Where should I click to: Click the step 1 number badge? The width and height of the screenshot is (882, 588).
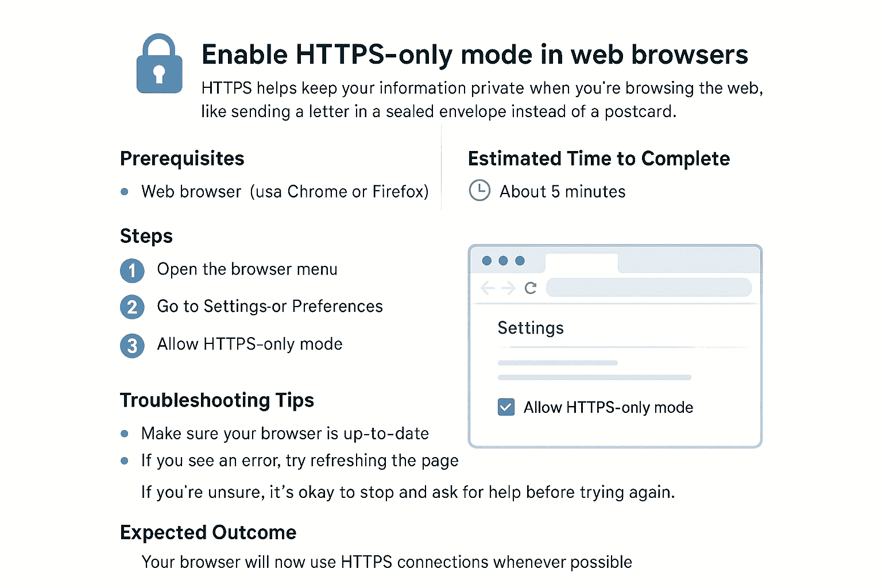click(132, 270)
